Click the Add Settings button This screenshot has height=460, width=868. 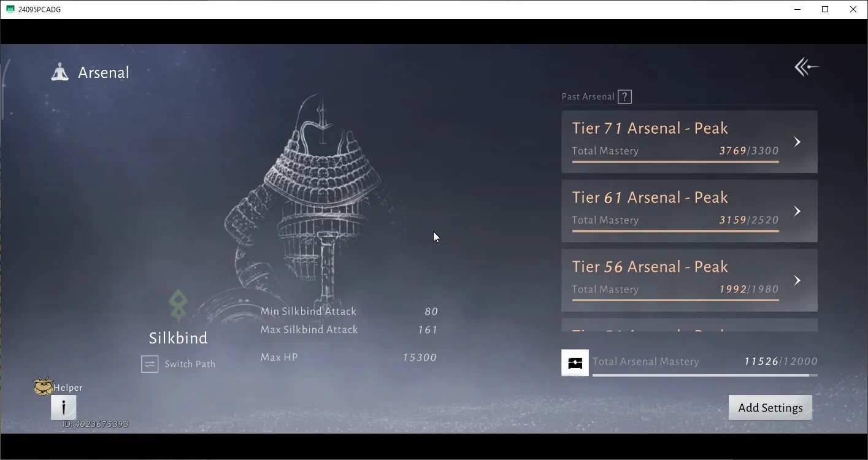(770, 408)
